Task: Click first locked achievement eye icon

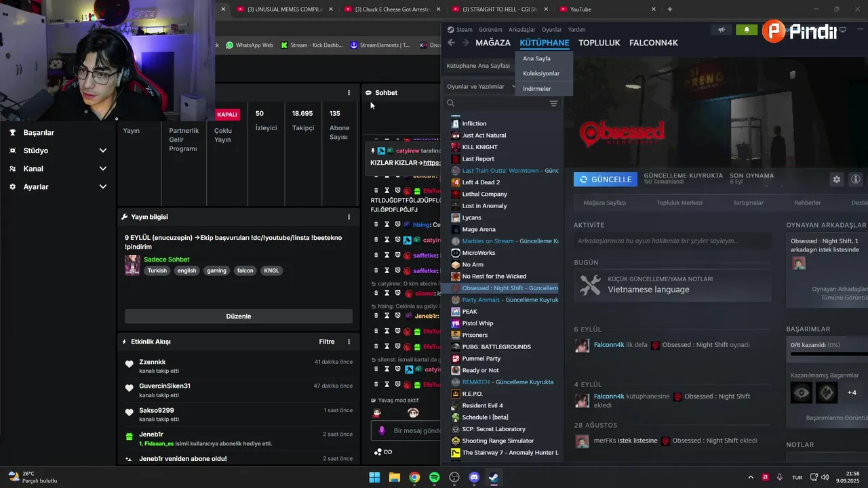Action: (x=802, y=392)
